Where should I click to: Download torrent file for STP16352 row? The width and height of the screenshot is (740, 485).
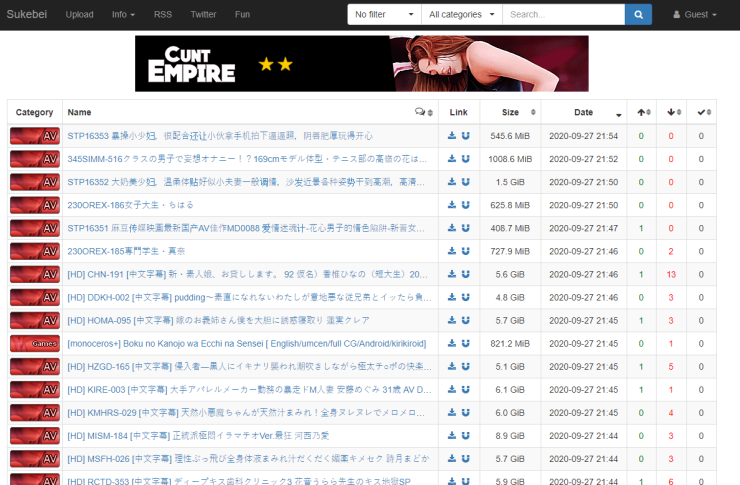coord(452,182)
